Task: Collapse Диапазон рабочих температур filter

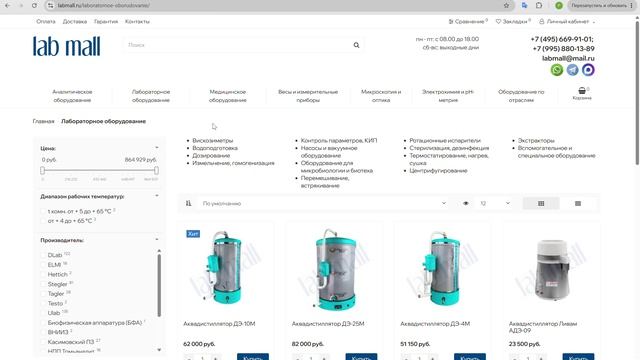Action: (x=157, y=196)
